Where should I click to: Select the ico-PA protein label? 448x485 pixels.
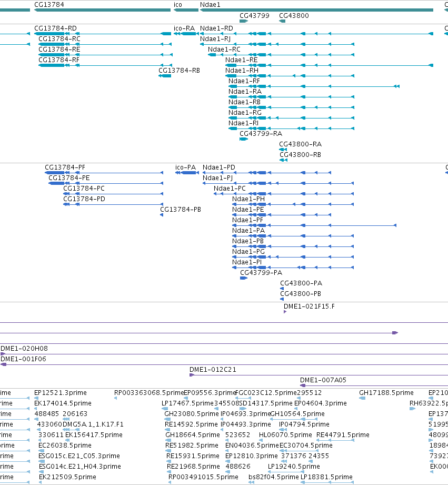coord(185,167)
